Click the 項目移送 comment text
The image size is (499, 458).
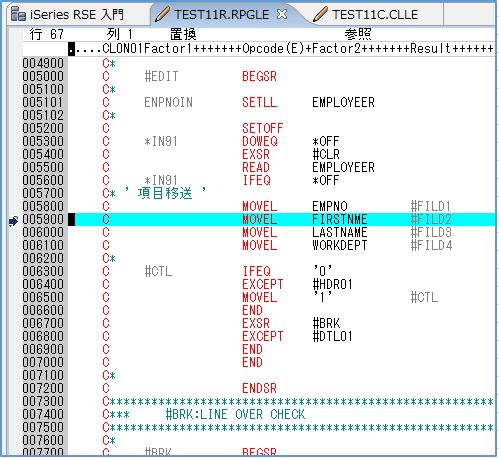(x=165, y=193)
